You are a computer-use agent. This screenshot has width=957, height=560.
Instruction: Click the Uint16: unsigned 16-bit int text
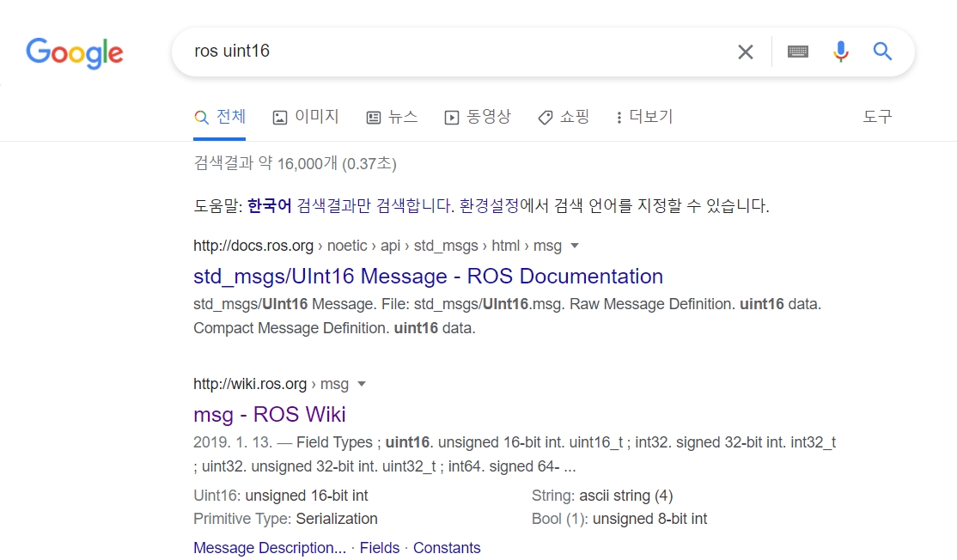pos(281,496)
